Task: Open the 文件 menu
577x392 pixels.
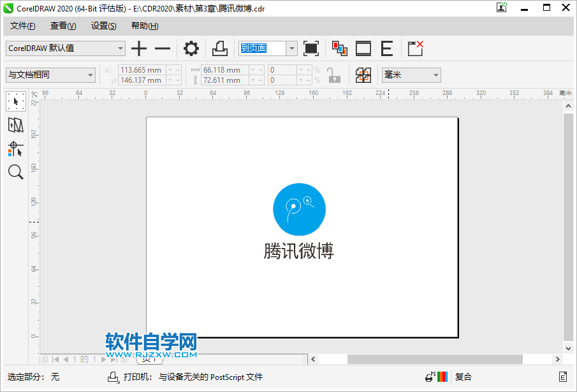Action: [22, 25]
